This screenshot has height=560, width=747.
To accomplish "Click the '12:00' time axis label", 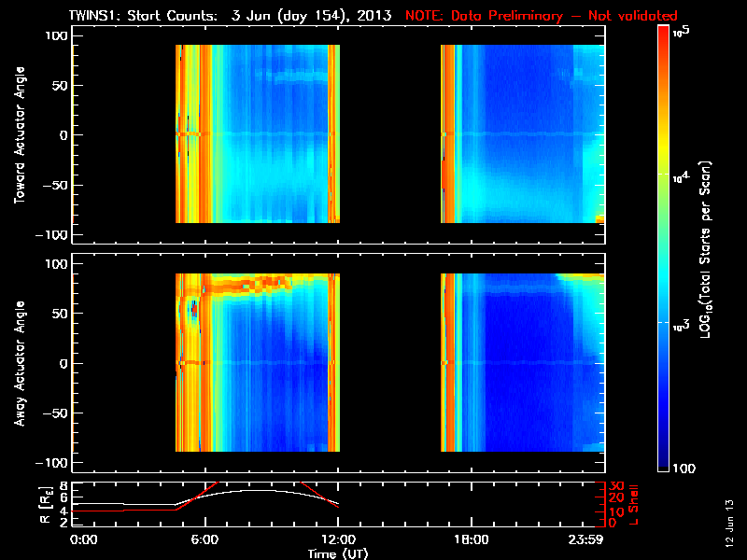I will 338,540.
